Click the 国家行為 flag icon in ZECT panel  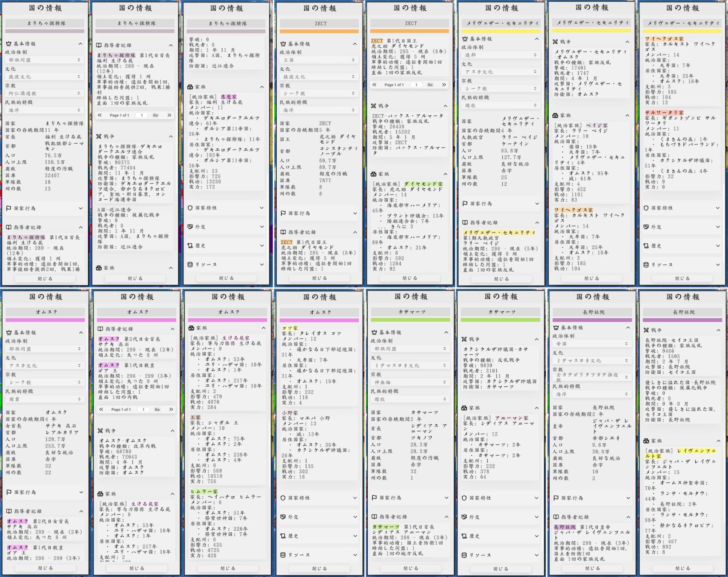click(x=283, y=213)
